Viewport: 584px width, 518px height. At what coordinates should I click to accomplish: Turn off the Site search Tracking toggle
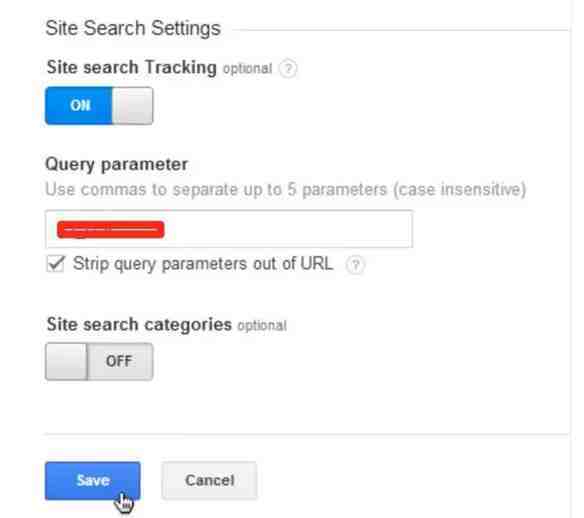(x=99, y=105)
